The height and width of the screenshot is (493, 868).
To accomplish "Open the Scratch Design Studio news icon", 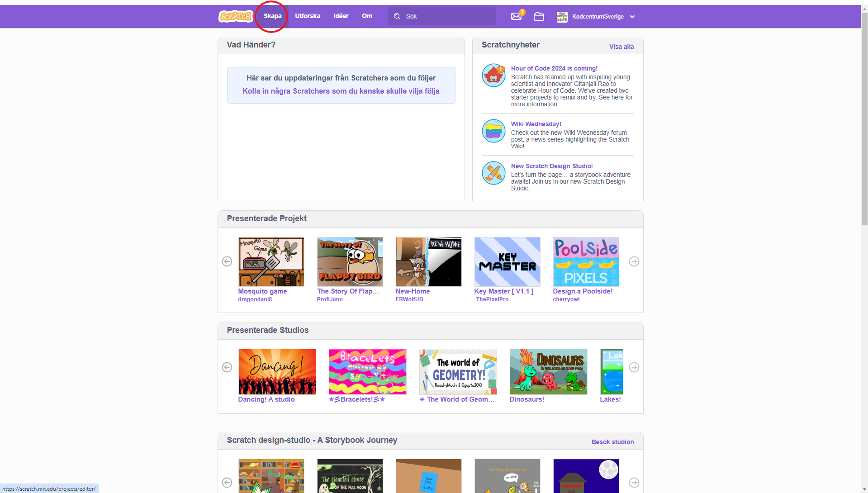I will click(493, 173).
